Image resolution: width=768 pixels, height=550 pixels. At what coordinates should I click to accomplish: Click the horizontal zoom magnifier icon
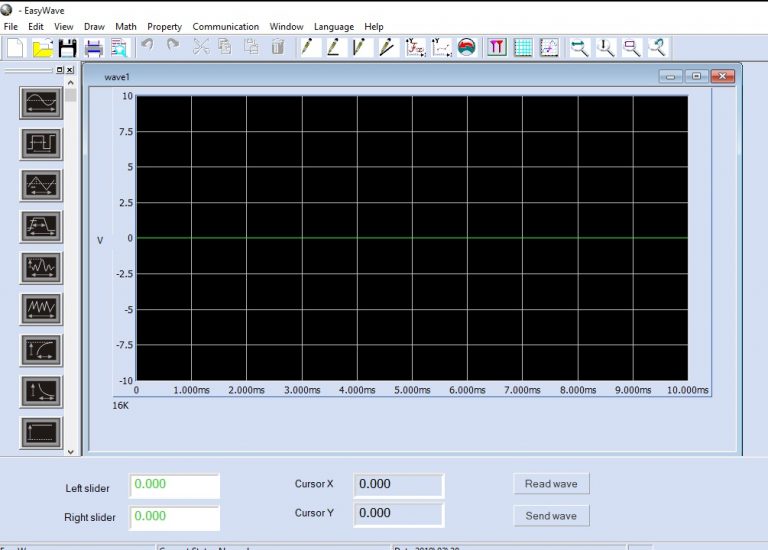click(579, 47)
